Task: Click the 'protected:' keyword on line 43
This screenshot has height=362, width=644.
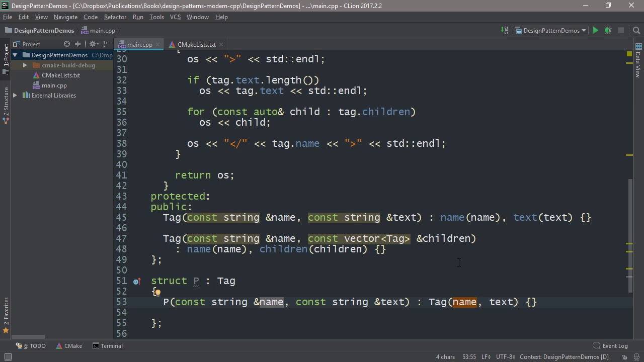Action: pyautogui.click(x=181, y=197)
